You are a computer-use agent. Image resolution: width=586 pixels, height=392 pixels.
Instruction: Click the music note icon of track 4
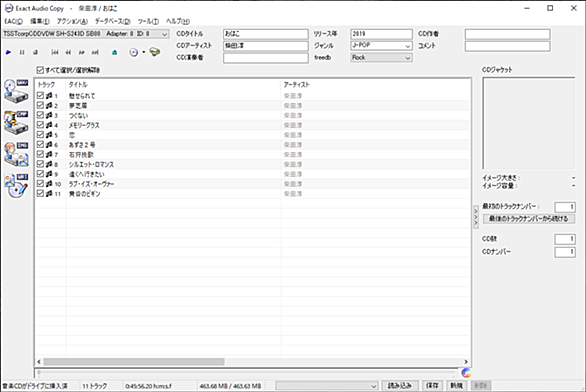tap(49, 125)
